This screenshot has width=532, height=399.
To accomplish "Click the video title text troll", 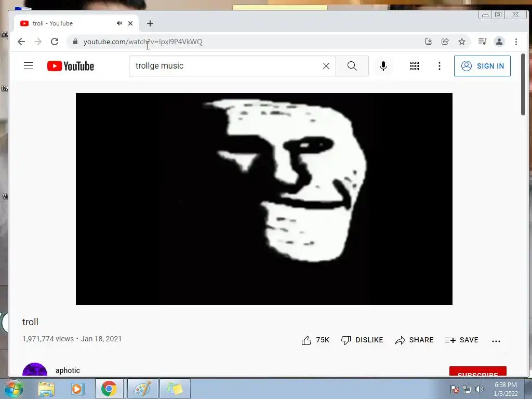I will (30, 322).
